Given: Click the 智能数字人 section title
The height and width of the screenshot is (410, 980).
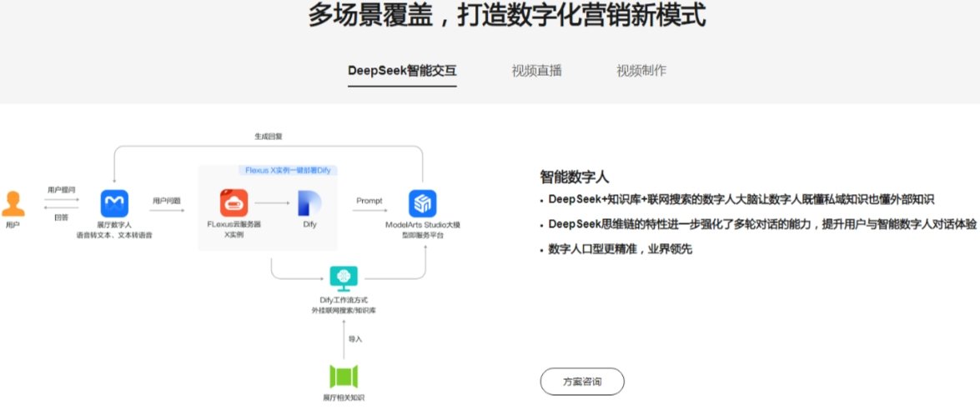Looking at the screenshot, I should coord(575,177).
